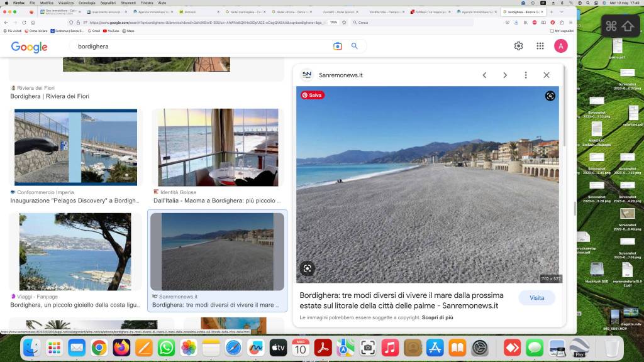The width and height of the screenshot is (644, 362).
Task: Save image with Pinterest Salva button
Action: tap(313, 96)
